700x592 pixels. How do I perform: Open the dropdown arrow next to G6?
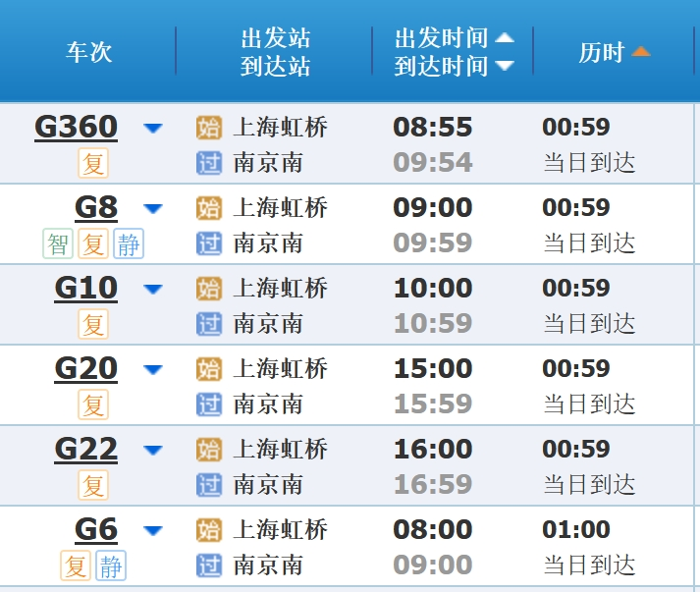(152, 530)
